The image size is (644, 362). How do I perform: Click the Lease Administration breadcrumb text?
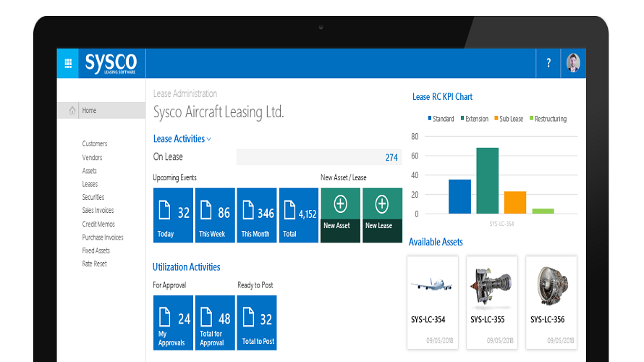185,93
